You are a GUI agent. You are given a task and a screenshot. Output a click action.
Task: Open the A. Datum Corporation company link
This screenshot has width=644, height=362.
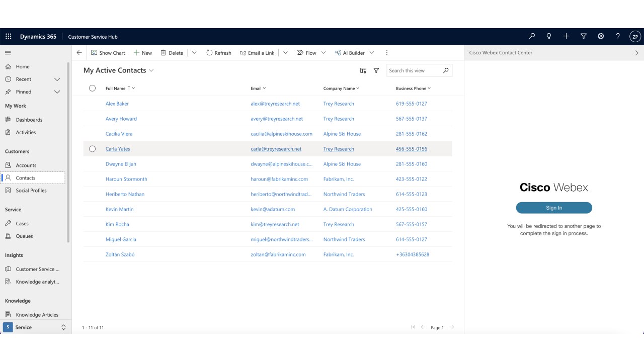[x=348, y=209]
